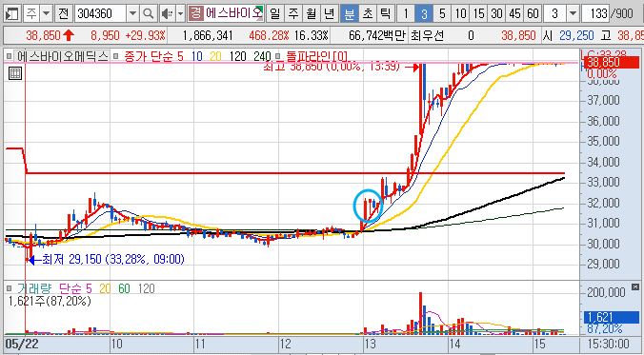Open the minute interval dropdown arrow
Viewport: 644px width, 355px height.
(573, 14)
